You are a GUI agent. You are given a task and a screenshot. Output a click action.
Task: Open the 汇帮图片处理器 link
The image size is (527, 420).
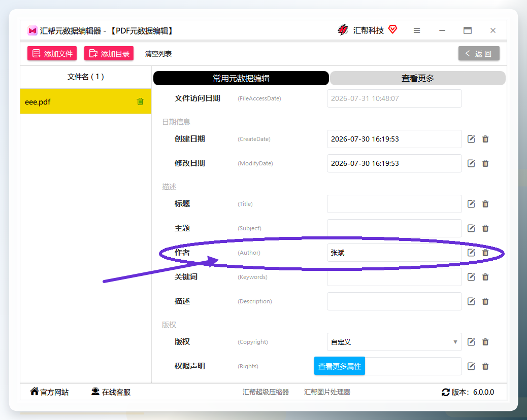click(x=327, y=392)
